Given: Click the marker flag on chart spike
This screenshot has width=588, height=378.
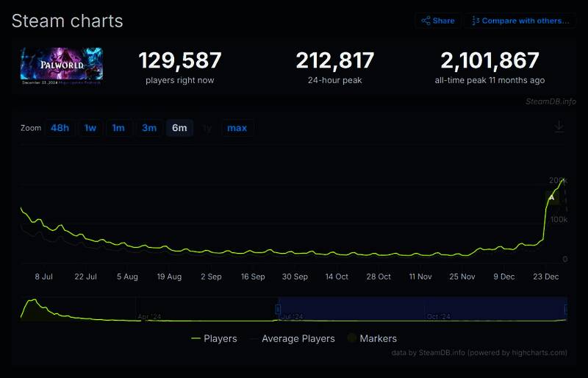Looking at the screenshot, I should click(x=551, y=197).
